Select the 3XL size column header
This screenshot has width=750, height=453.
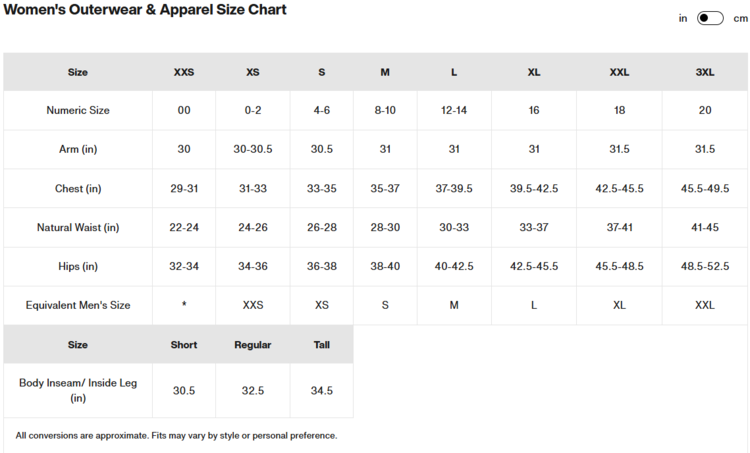705,72
